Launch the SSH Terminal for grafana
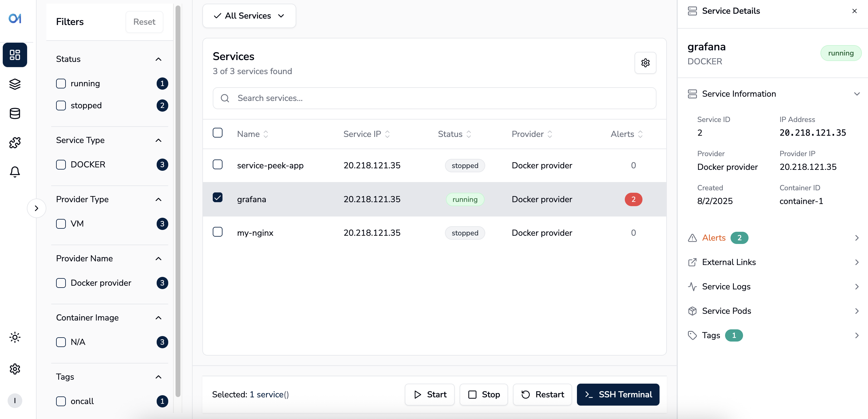Image resolution: width=868 pixels, height=419 pixels. coord(618,394)
